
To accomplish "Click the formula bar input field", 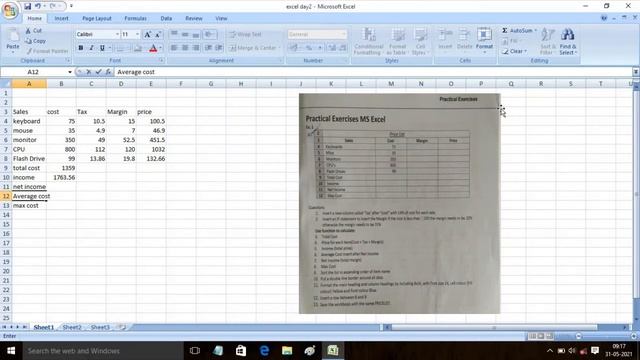I will point(373,72).
